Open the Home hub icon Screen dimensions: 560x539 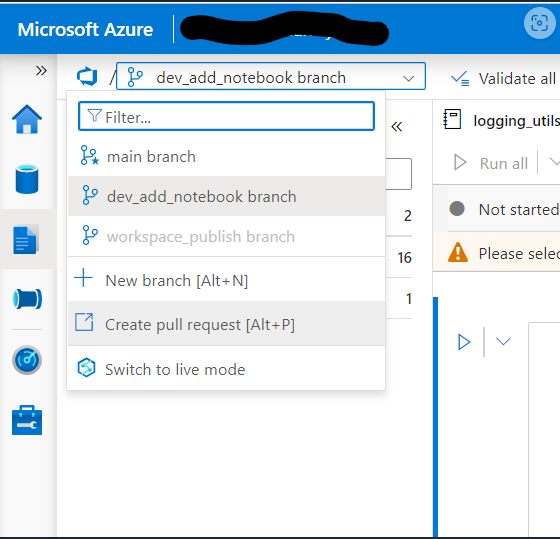point(27,119)
